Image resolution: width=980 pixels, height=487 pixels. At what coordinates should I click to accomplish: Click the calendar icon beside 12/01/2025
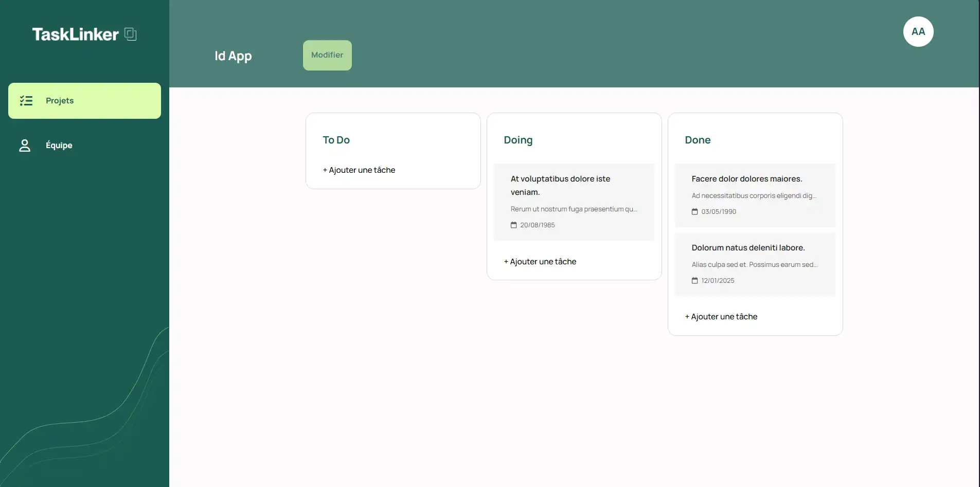tap(694, 281)
